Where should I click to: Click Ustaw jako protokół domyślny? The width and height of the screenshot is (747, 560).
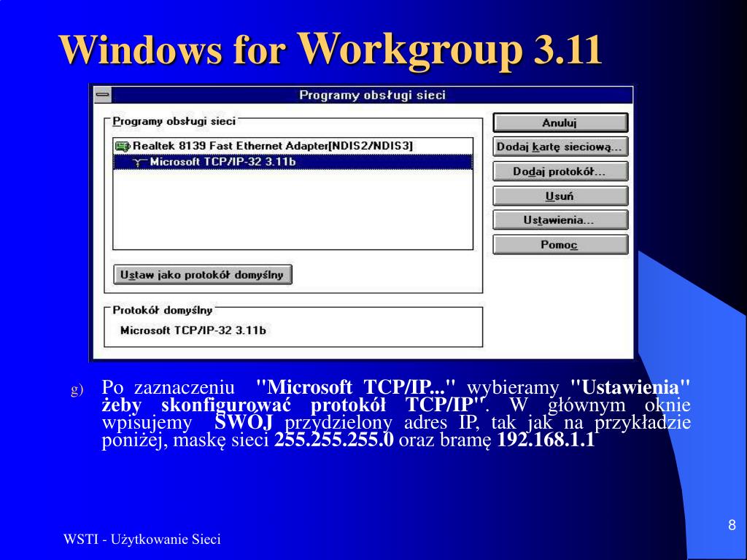click(x=203, y=275)
